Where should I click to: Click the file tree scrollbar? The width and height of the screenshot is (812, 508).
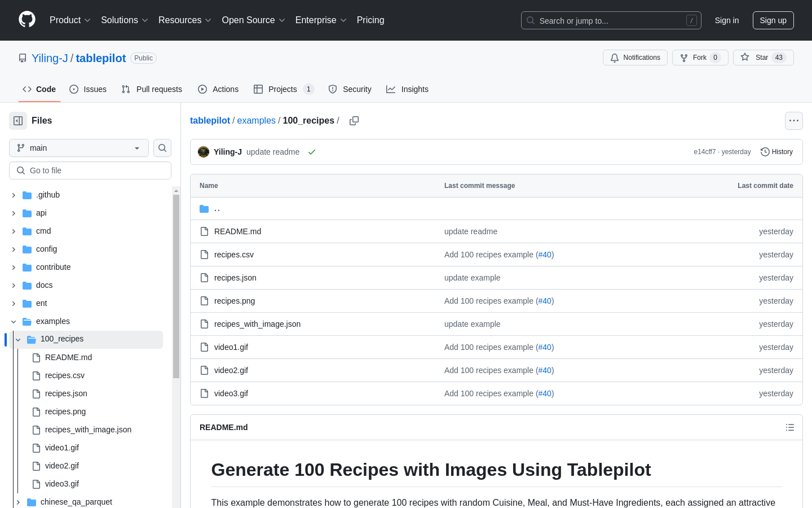176,286
